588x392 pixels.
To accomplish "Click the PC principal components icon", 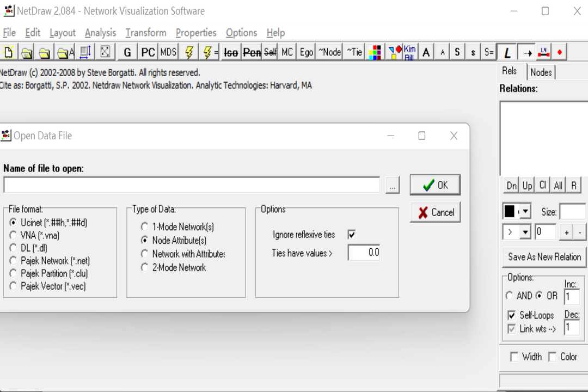I will pyautogui.click(x=148, y=52).
